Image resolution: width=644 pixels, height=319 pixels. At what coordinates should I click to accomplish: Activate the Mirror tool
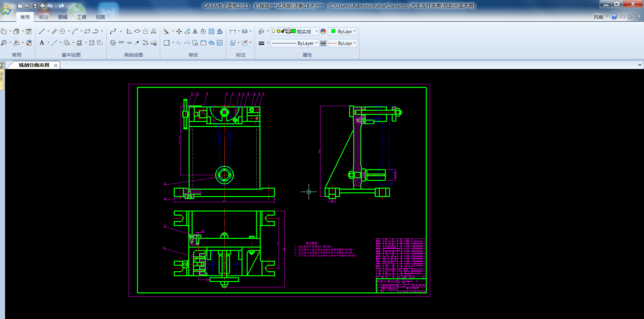click(x=195, y=31)
